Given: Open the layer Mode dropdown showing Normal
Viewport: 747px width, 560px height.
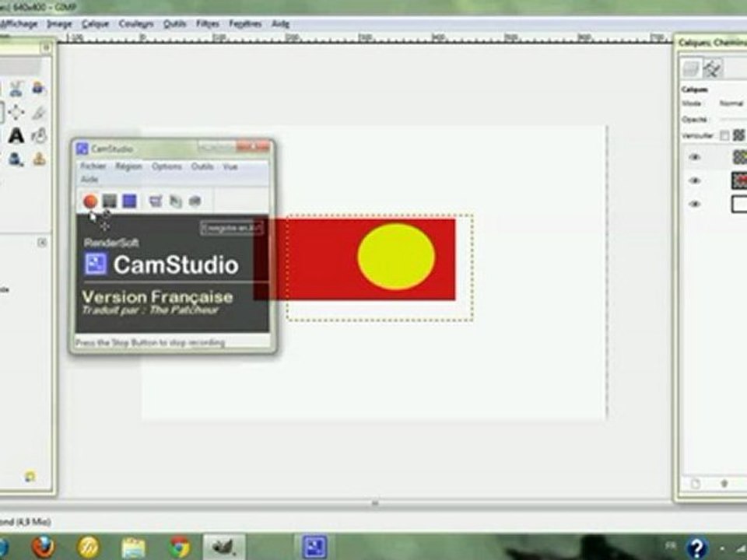Looking at the screenshot, I should click(x=731, y=103).
